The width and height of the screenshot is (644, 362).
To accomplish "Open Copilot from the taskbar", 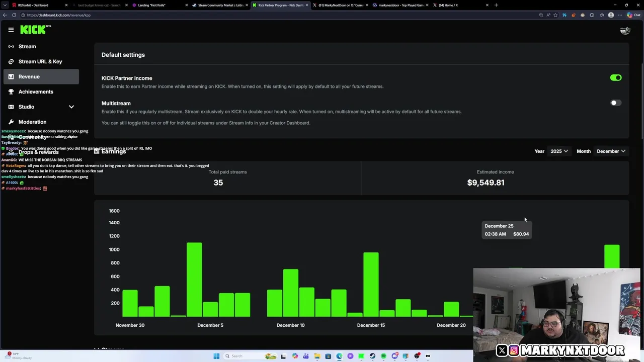I will click(295, 356).
